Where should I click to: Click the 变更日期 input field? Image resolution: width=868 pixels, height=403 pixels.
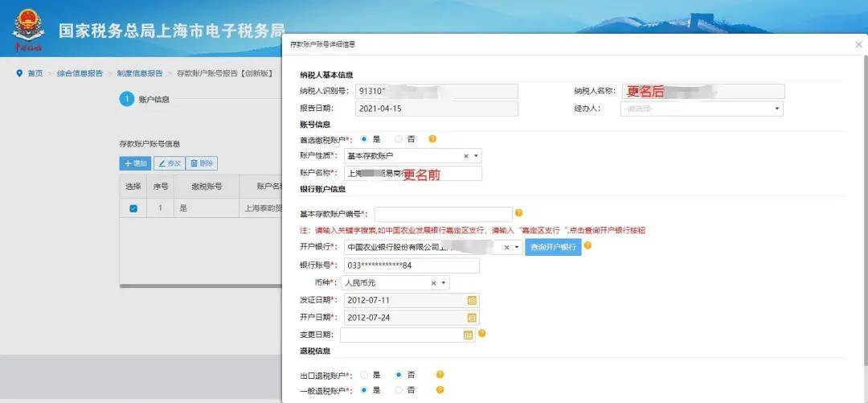[407, 335]
